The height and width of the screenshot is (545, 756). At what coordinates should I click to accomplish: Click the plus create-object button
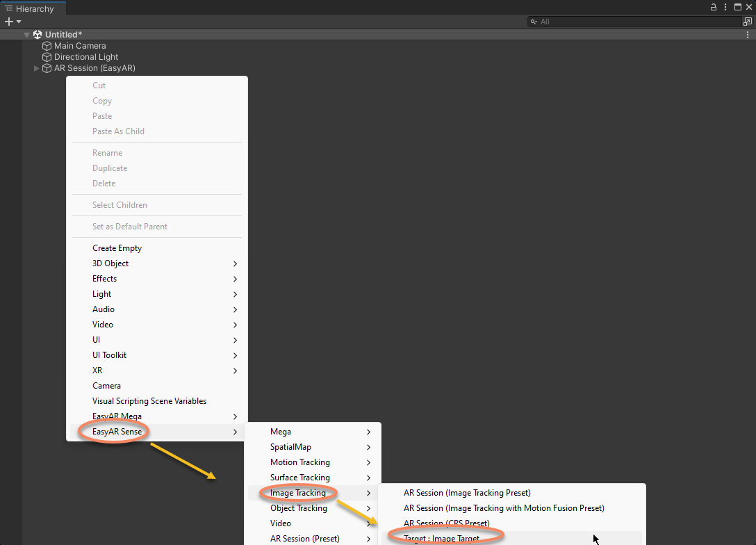pos(9,22)
